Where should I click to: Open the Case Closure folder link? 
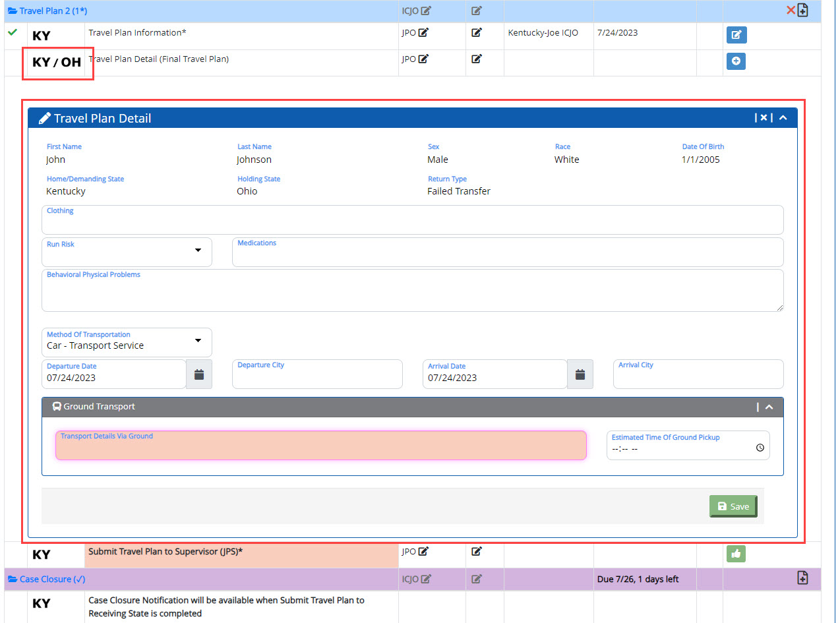pyautogui.click(x=46, y=579)
